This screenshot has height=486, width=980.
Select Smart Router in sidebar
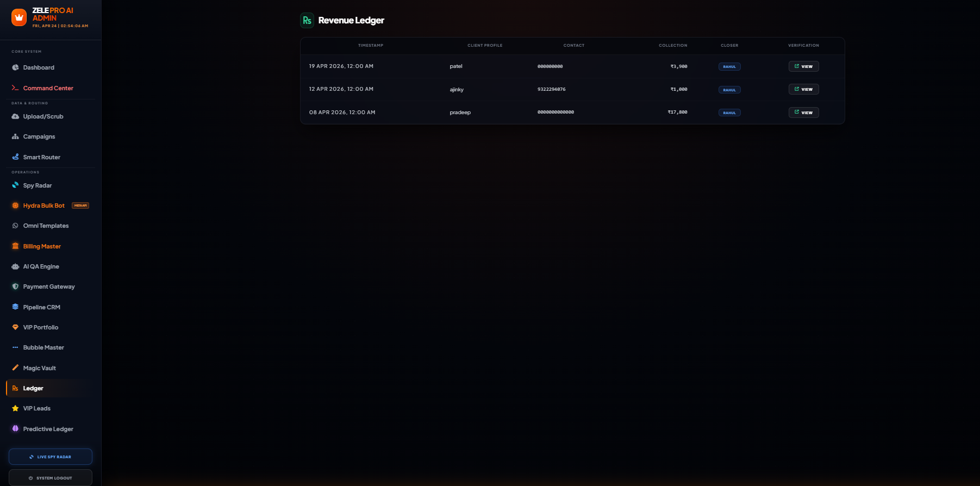coord(51,157)
